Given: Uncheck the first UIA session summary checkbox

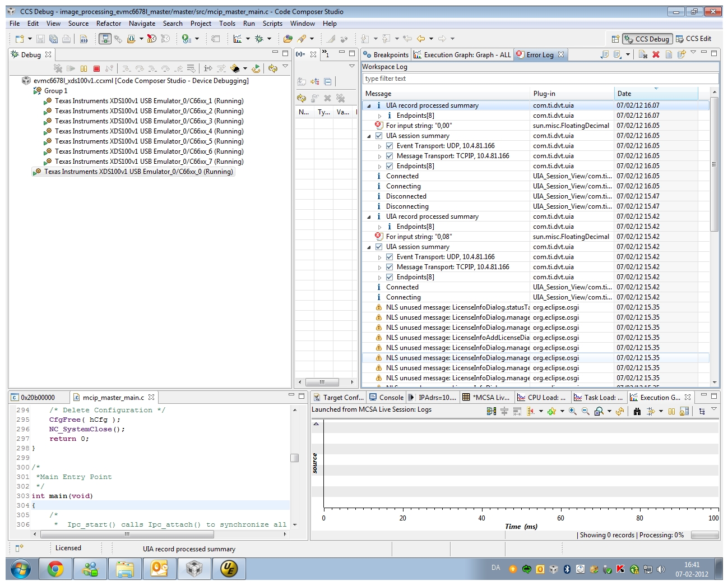Looking at the screenshot, I should [x=379, y=136].
